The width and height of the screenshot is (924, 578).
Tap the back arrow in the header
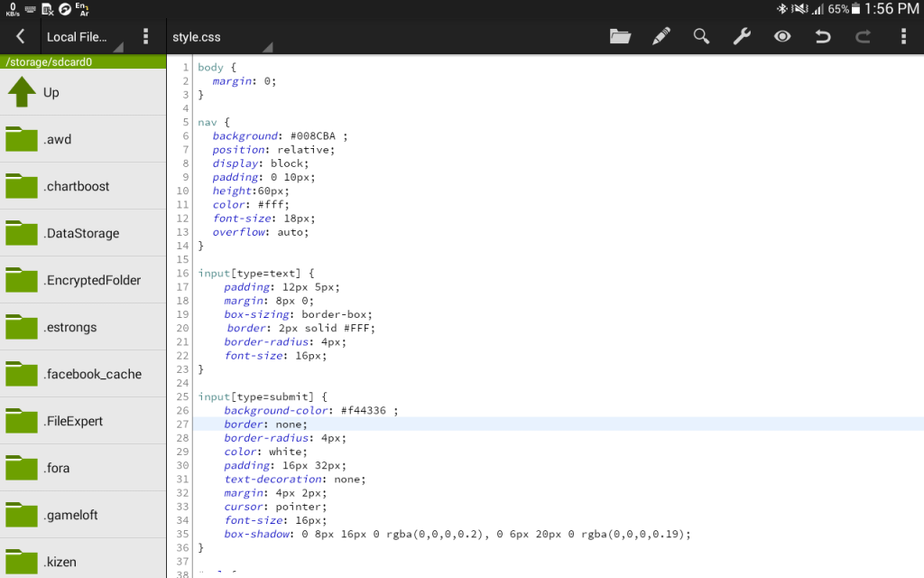tap(20, 36)
